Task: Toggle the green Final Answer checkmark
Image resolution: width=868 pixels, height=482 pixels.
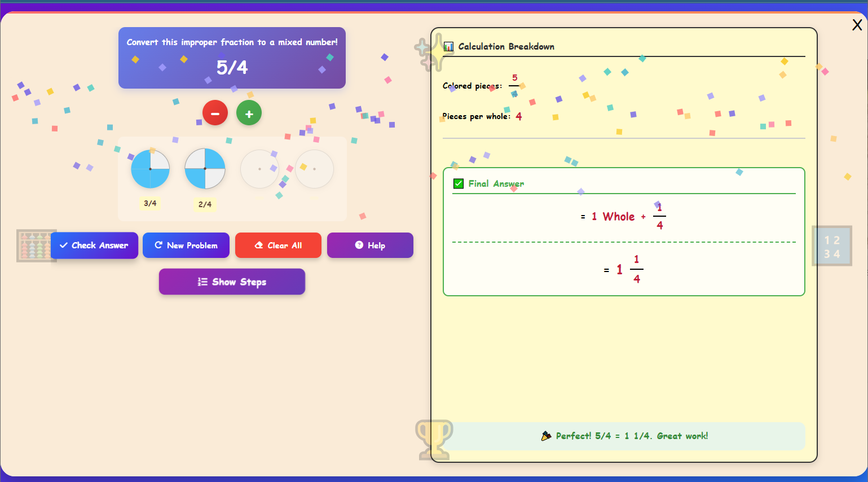Action: 459,183
